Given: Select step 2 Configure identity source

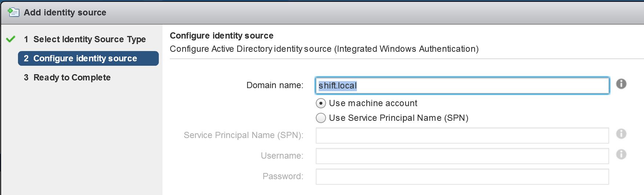Looking at the screenshot, I should 88,58.
